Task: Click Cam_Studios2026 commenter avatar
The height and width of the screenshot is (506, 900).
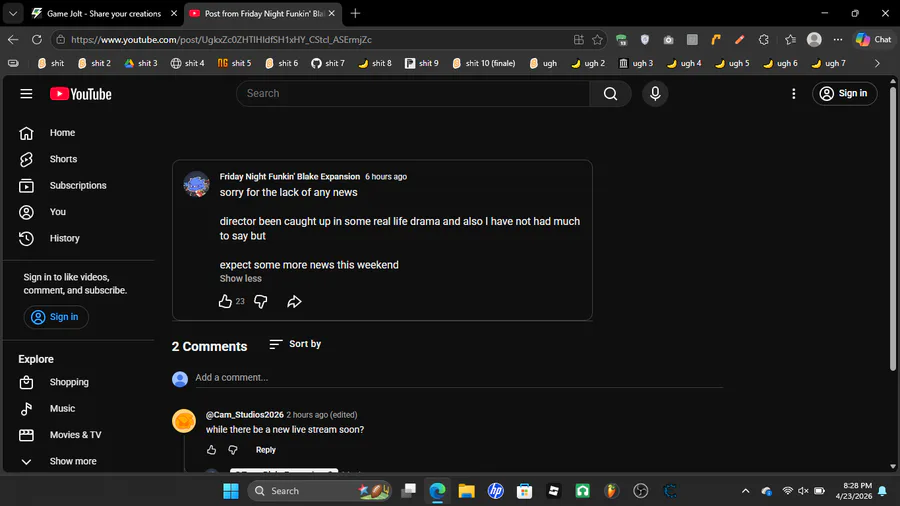Action: tap(184, 421)
